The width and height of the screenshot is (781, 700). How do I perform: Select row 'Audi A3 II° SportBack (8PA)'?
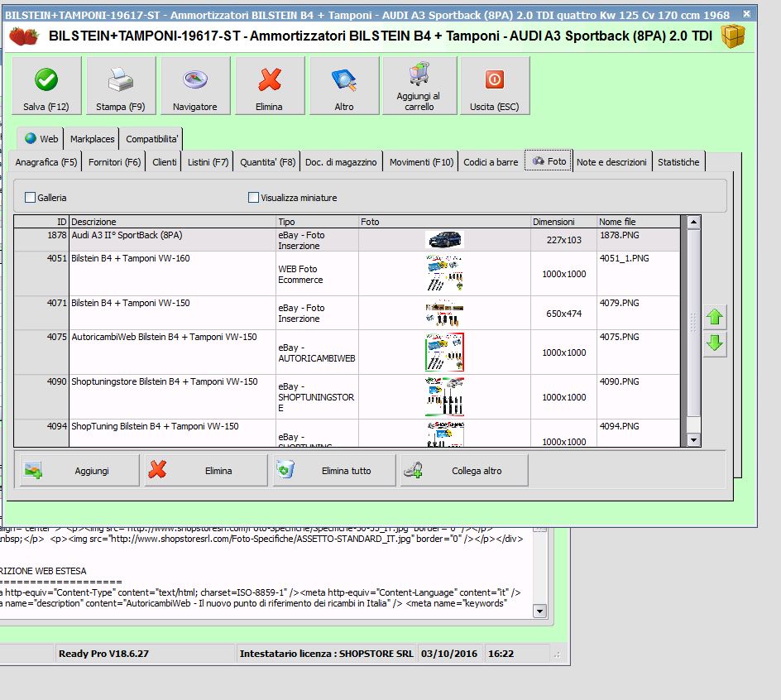click(x=347, y=240)
